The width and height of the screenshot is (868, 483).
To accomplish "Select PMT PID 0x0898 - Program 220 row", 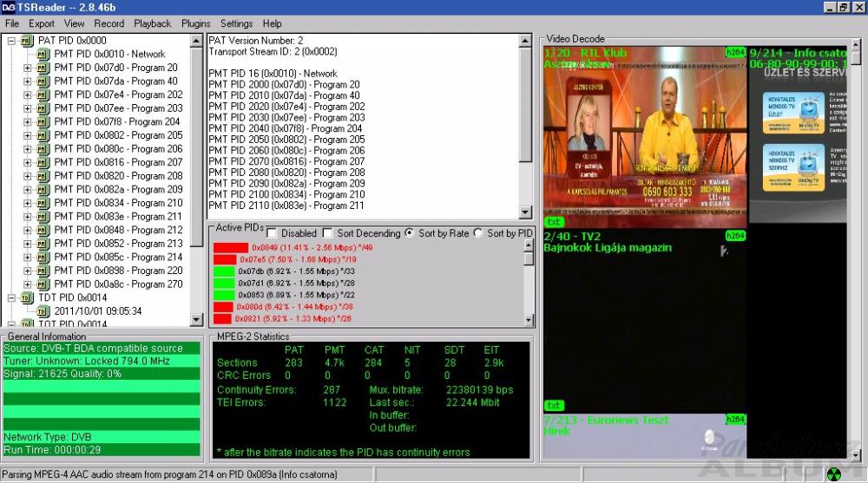I will coord(118,271).
